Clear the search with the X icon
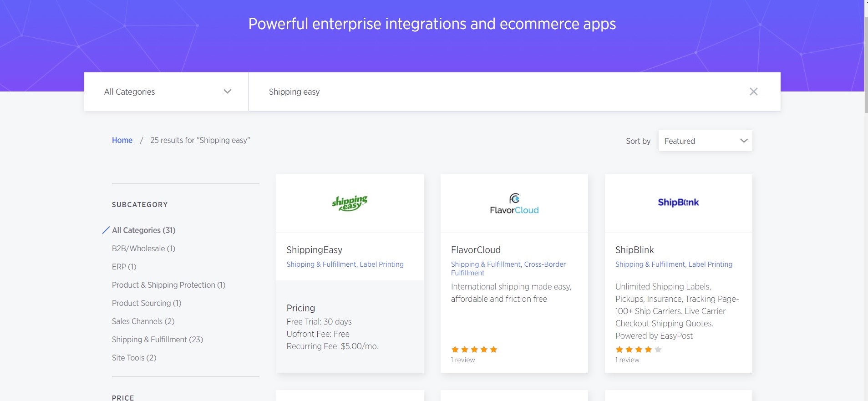The height and width of the screenshot is (401, 868). click(753, 91)
